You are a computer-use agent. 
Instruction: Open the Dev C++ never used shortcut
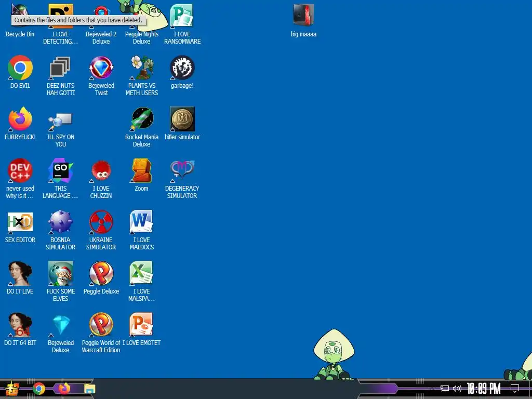click(x=20, y=179)
